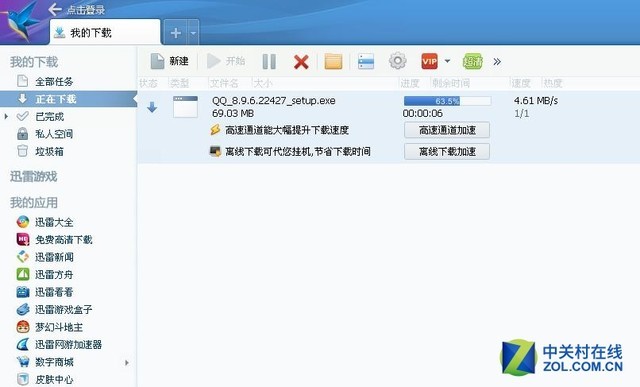The height and width of the screenshot is (387, 640).
Task: Open the 梦幻斗地主 app
Action: coord(59,327)
